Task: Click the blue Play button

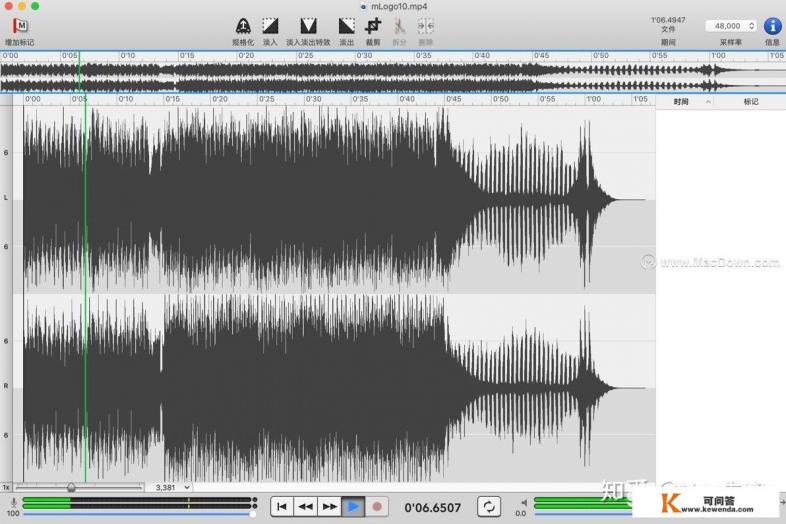Action: tap(353, 507)
